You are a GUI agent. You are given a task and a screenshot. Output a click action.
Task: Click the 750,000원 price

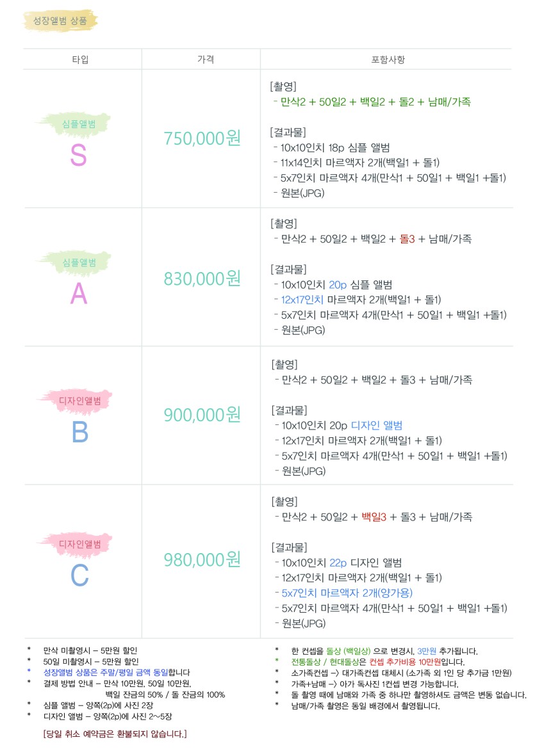coord(202,138)
